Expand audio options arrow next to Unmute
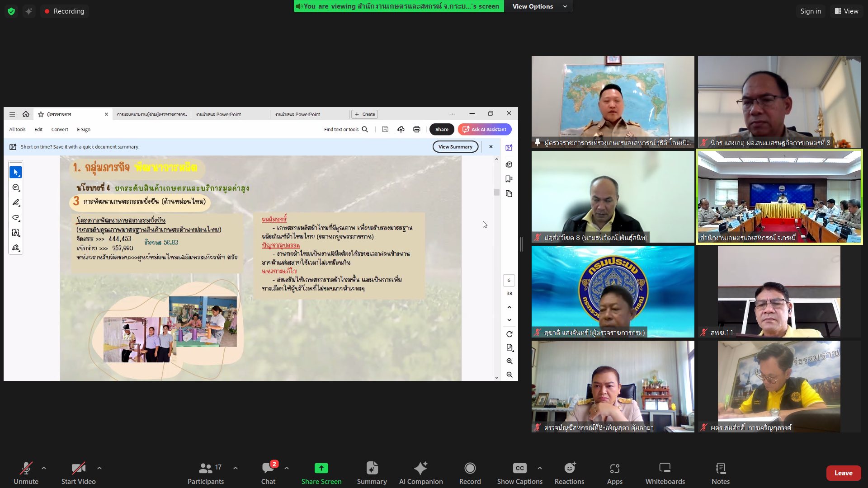The height and width of the screenshot is (488, 868). (44, 468)
